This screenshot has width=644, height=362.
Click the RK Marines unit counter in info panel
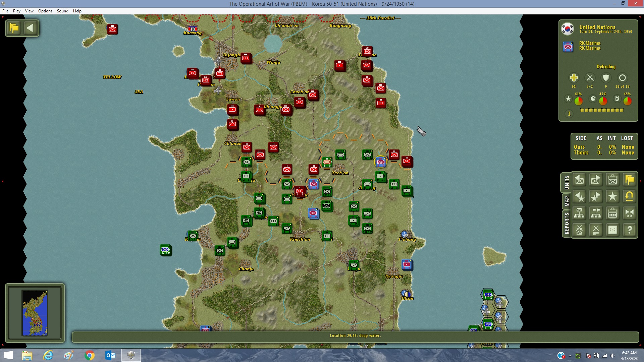click(568, 47)
